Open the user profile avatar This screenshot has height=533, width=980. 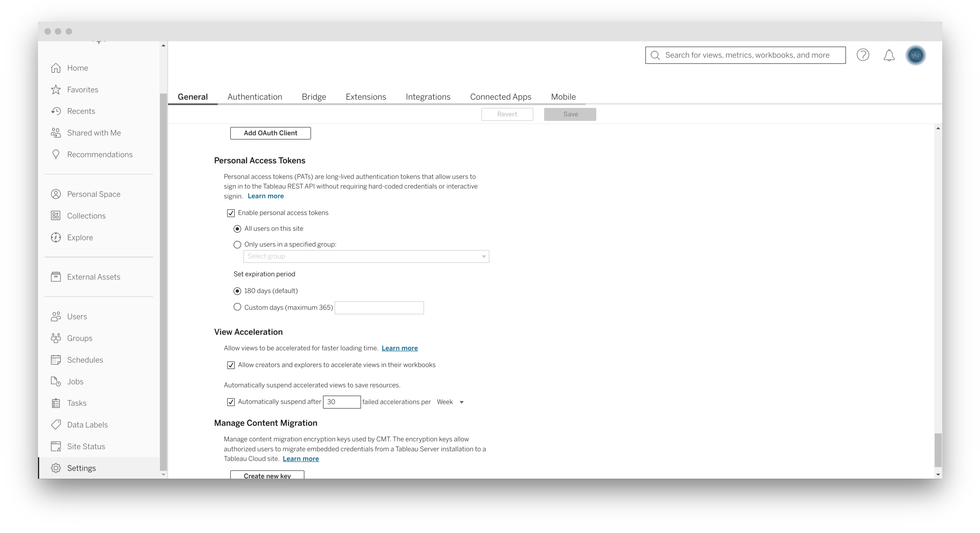pyautogui.click(x=915, y=55)
